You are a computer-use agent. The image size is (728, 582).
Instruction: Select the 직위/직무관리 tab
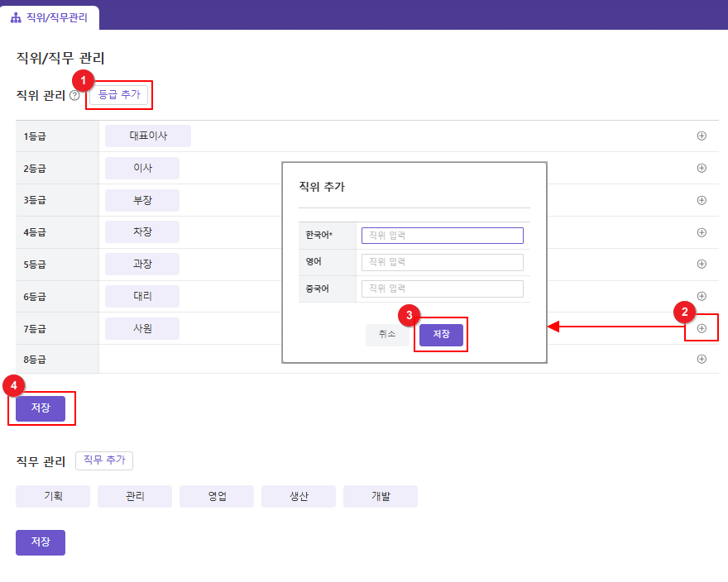click(50, 17)
